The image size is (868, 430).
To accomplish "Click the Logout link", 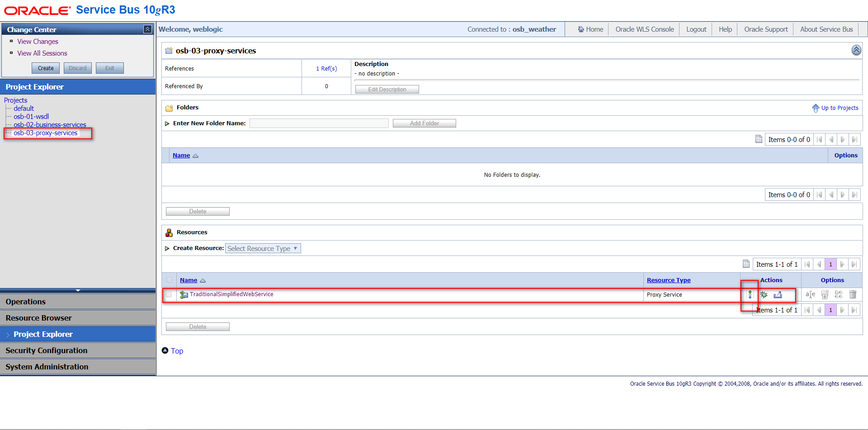I will (696, 29).
